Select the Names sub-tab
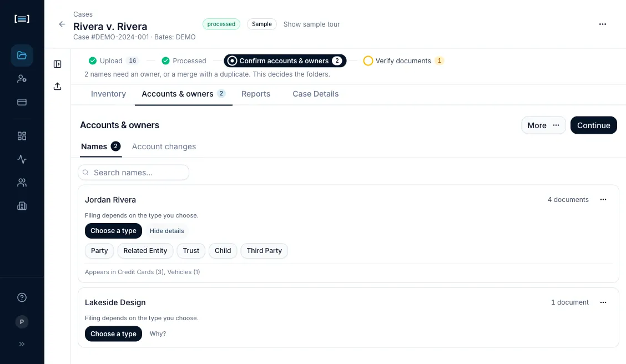Image resolution: width=626 pixels, height=364 pixels. pyautogui.click(x=100, y=146)
